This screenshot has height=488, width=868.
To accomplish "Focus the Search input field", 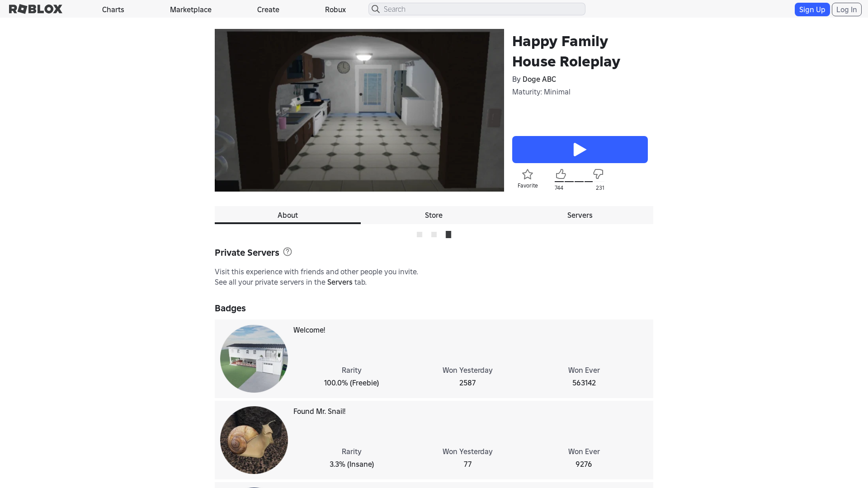I will click(477, 9).
